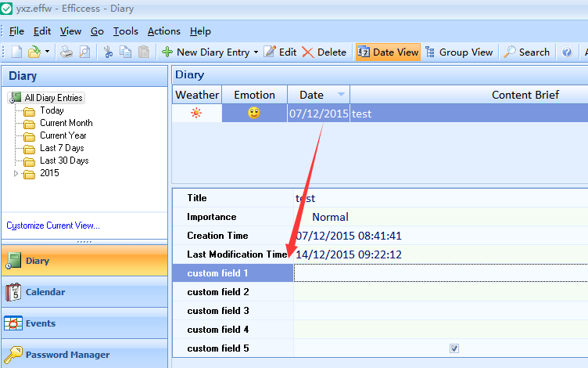Select the Last 7 Days folder

point(62,148)
